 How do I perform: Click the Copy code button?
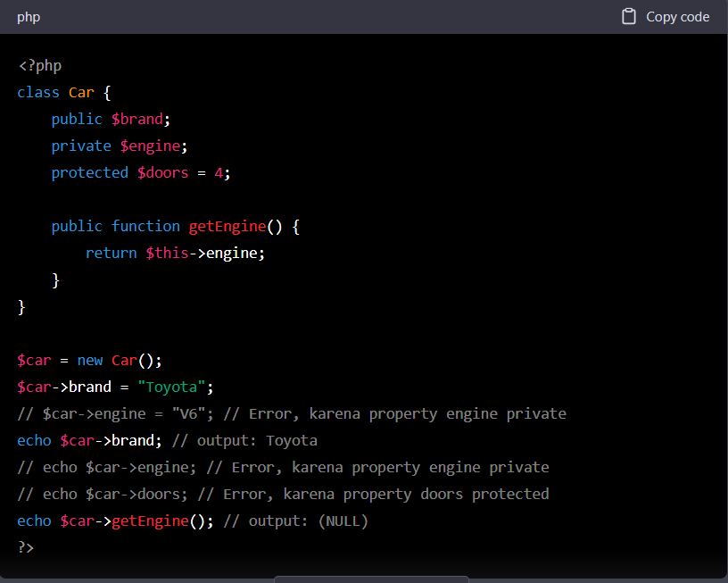(x=674, y=16)
